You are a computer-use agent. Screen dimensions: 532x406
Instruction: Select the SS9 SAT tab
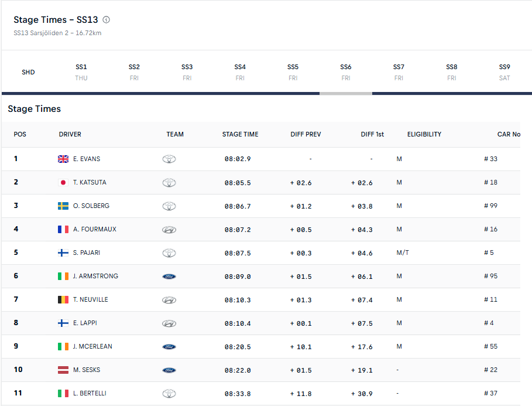(x=504, y=72)
